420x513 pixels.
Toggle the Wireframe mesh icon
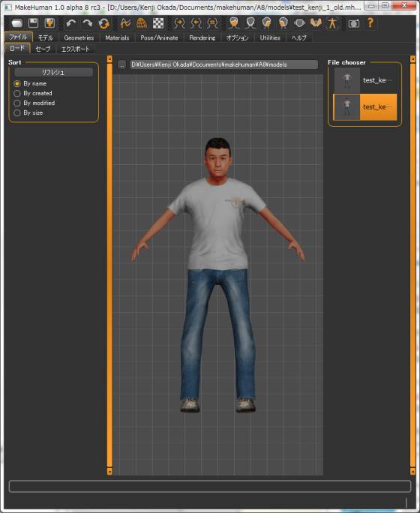click(142, 23)
